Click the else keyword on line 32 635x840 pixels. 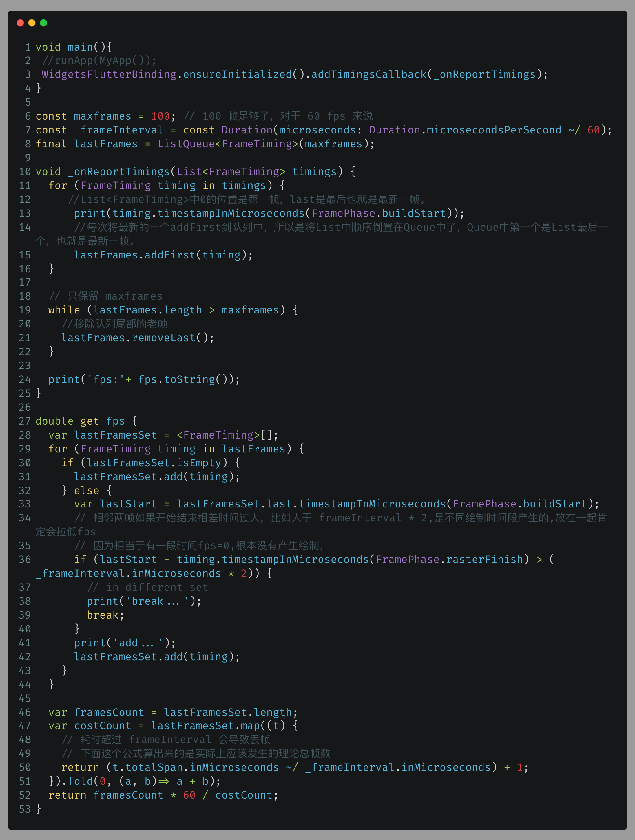pyautogui.click(x=86, y=491)
